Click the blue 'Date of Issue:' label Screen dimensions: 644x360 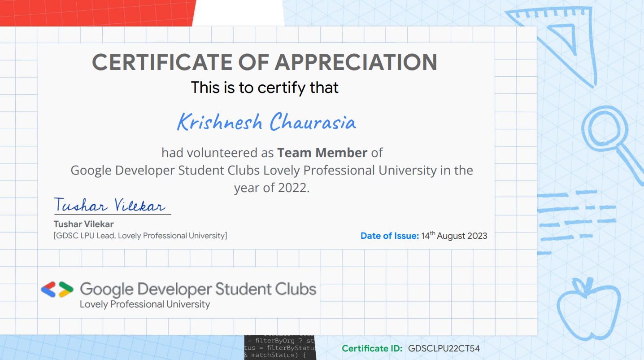(x=390, y=236)
